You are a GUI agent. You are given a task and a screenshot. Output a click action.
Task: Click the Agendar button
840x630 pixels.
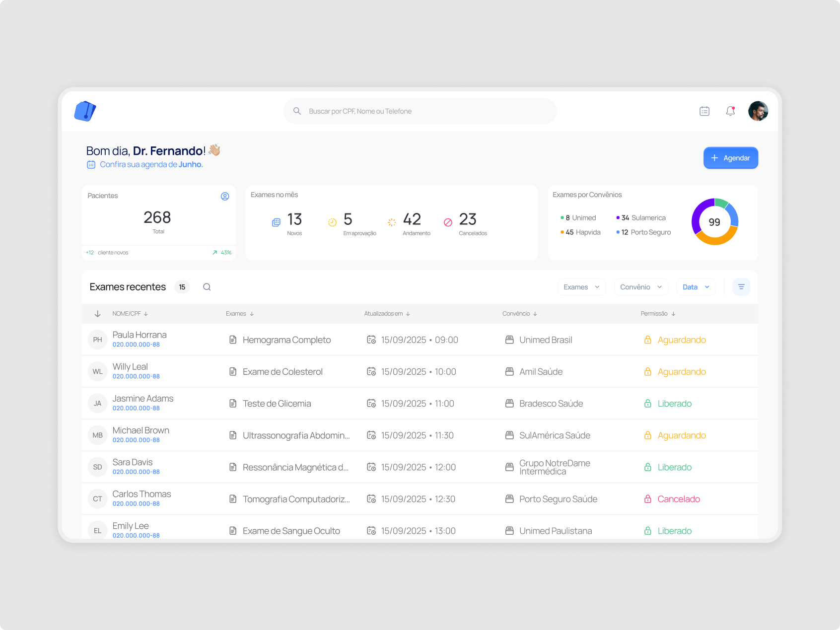pyautogui.click(x=731, y=158)
